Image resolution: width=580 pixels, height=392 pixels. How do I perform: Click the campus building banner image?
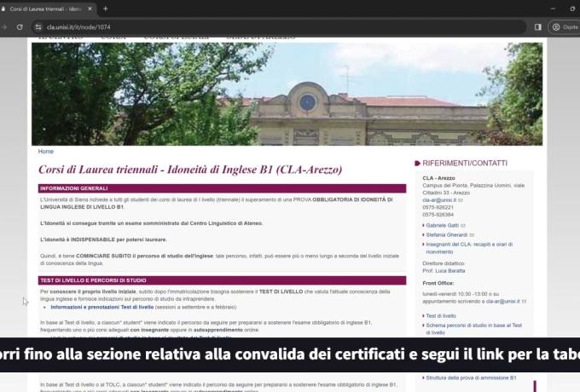[x=287, y=94]
